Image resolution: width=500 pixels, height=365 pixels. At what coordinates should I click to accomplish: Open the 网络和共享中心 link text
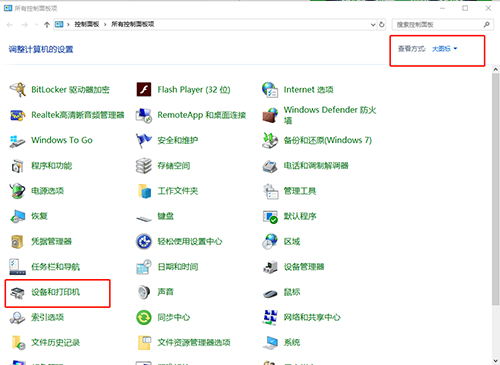(x=312, y=317)
